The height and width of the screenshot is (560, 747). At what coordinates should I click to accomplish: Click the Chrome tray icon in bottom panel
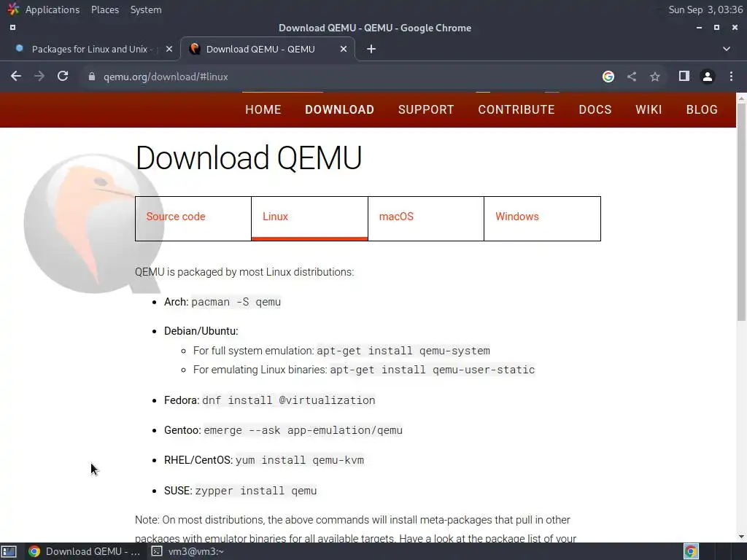(691, 551)
